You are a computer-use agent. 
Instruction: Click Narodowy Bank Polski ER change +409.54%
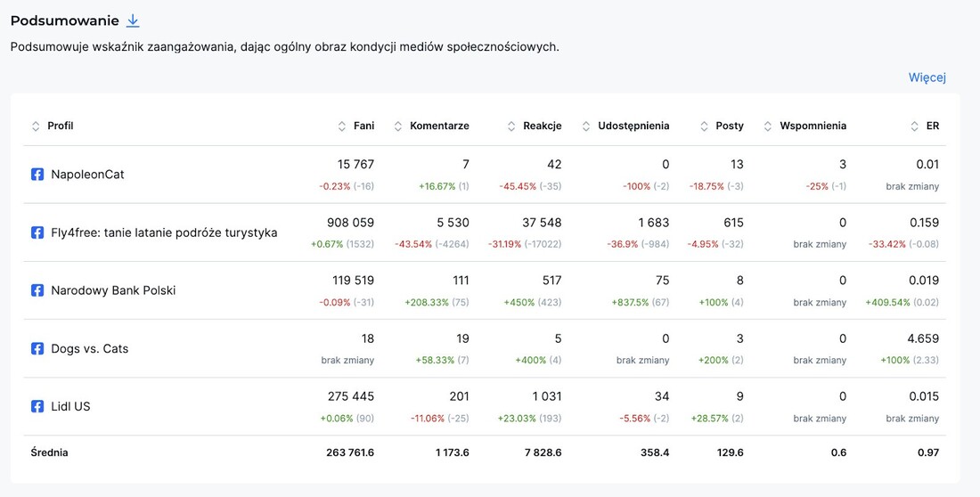click(887, 303)
